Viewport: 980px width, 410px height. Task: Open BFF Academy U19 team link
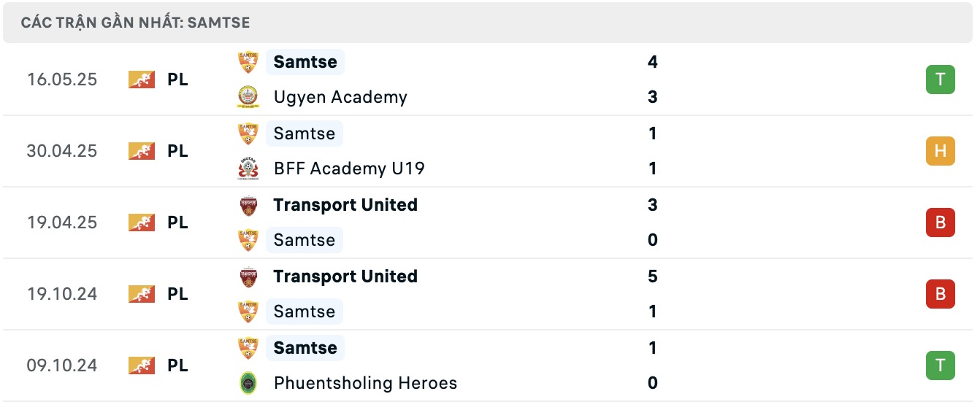pyautogui.click(x=349, y=169)
